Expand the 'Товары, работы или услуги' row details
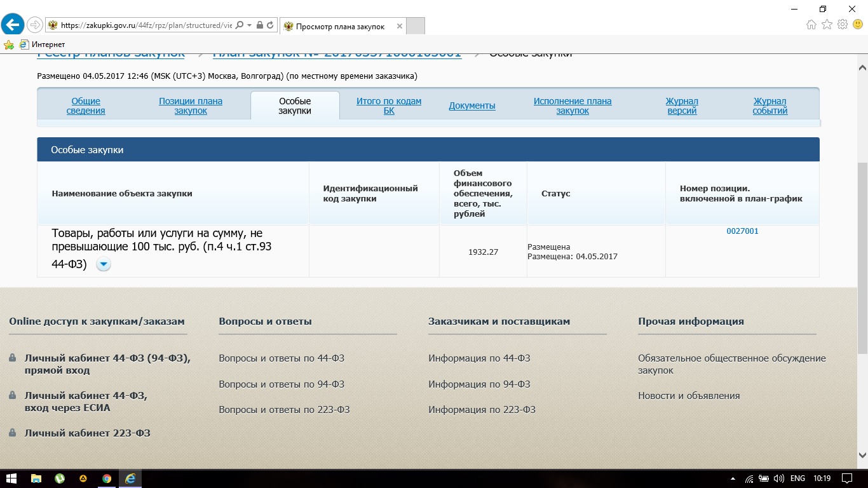The height and width of the screenshot is (488, 868). (x=104, y=265)
